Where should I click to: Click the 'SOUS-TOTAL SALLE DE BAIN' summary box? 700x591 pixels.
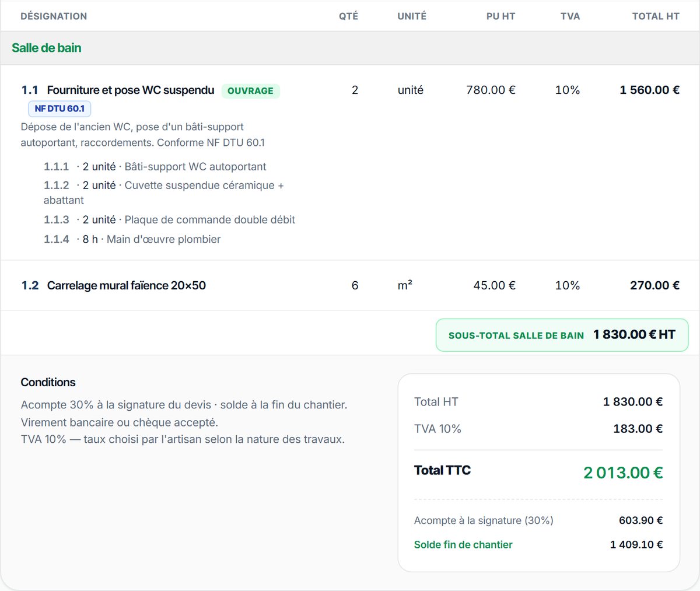pyautogui.click(x=562, y=335)
